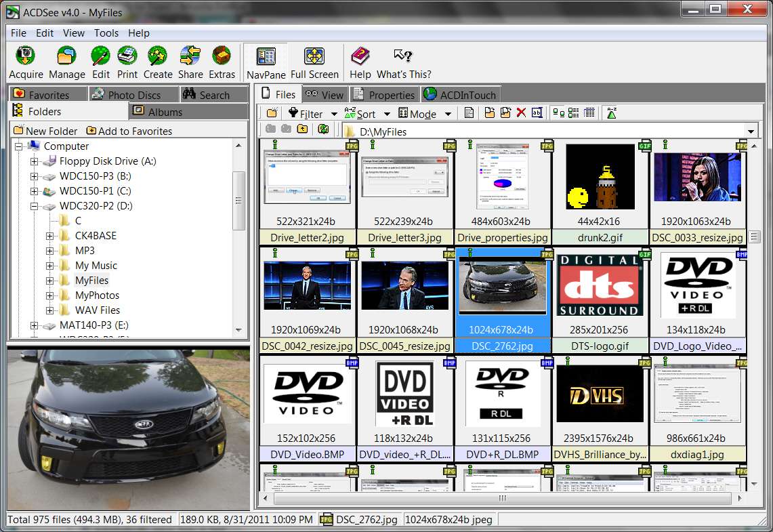Open the Tools menu
Image resolution: width=773 pixels, height=532 pixels.
click(x=106, y=33)
